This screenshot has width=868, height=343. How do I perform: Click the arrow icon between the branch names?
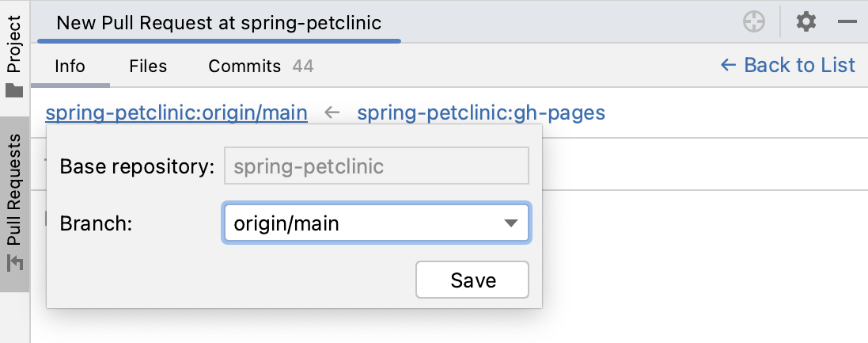pyautogui.click(x=332, y=113)
